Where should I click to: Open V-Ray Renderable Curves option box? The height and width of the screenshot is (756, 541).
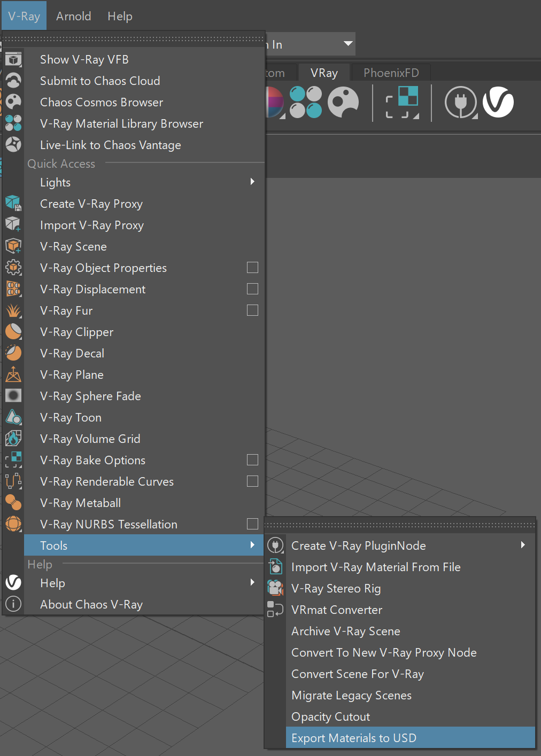(253, 481)
